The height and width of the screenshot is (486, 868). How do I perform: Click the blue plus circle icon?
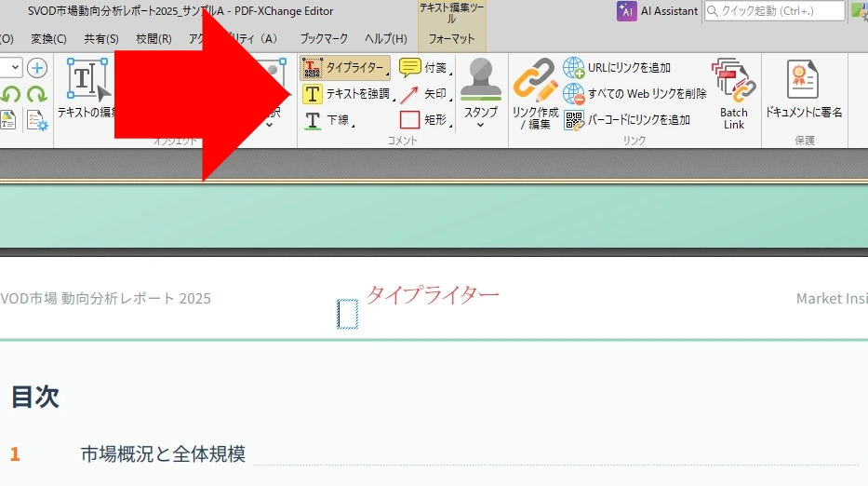point(37,68)
